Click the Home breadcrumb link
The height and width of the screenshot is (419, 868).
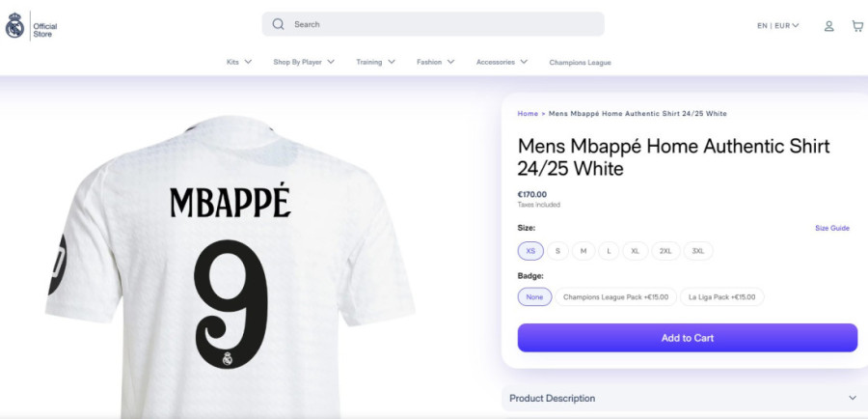click(528, 114)
